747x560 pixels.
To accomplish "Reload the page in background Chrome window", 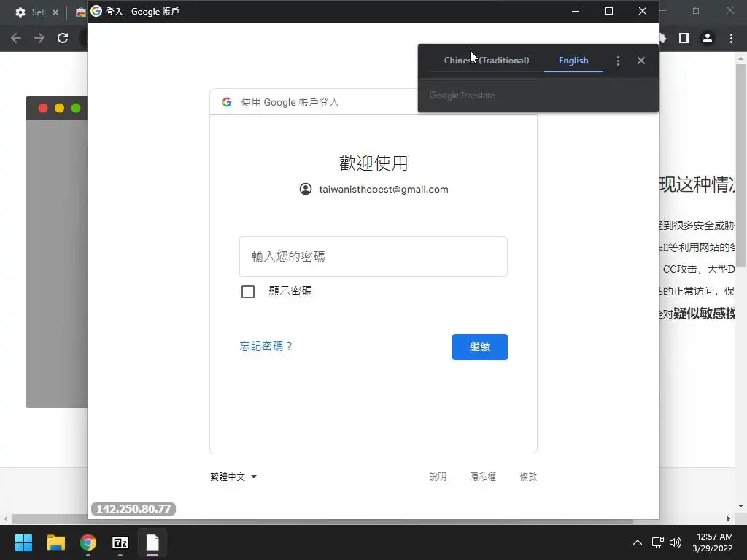I will coord(63,38).
